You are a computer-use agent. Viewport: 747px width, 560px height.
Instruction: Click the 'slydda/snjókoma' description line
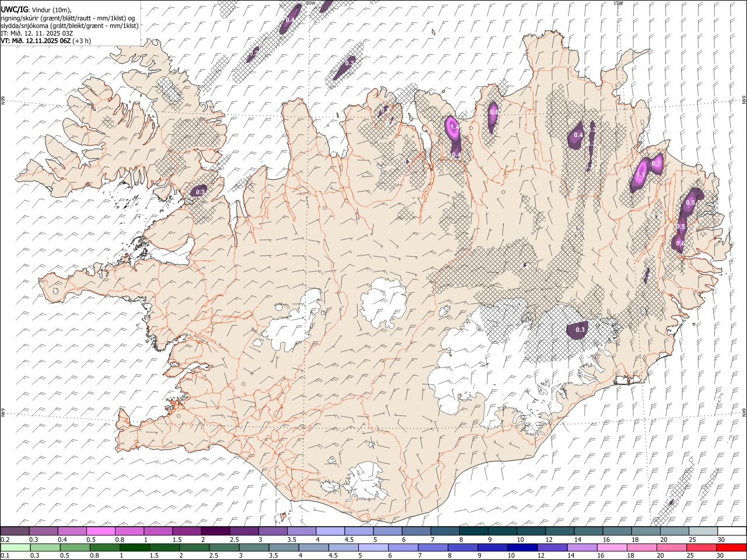[70, 26]
